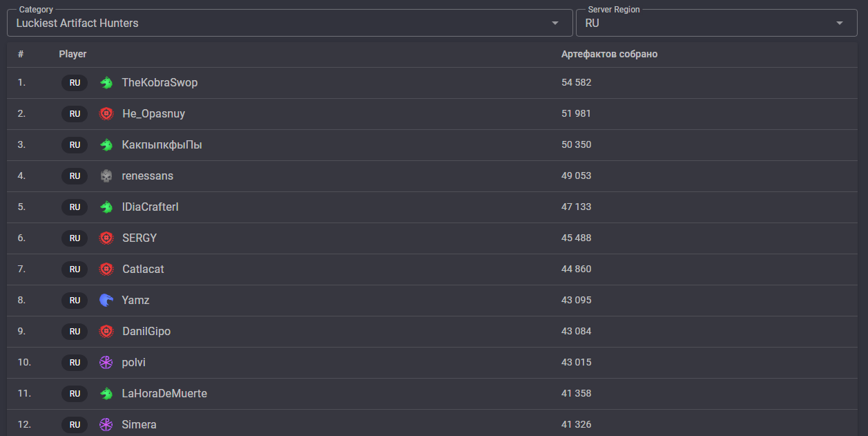Click the Player column header
The width and height of the screenshot is (868, 436).
(73, 54)
